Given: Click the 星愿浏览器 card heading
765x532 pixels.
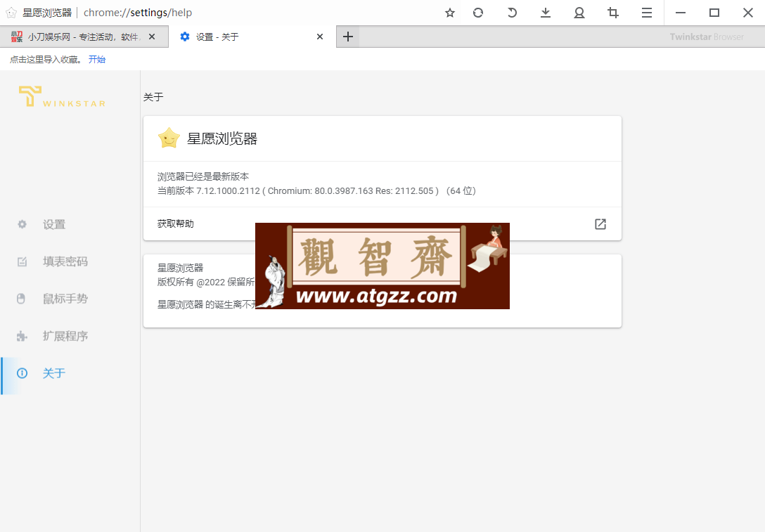Looking at the screenshot, I should coord(222,139).
